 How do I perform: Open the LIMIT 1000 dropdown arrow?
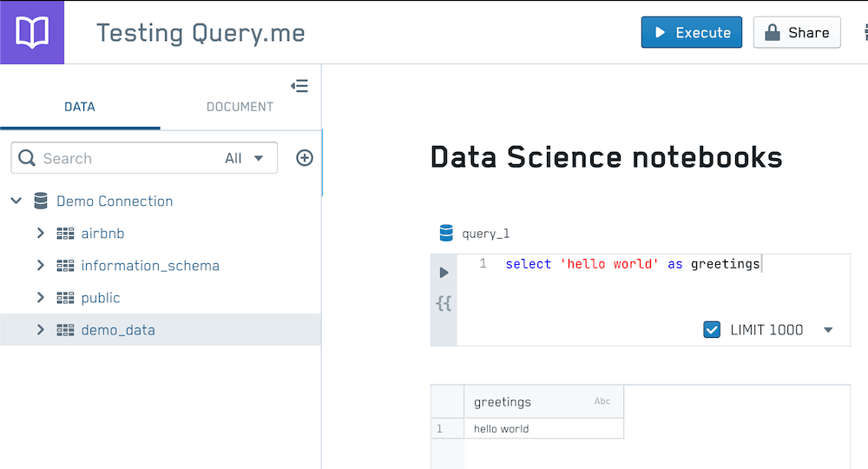(828, 330)
